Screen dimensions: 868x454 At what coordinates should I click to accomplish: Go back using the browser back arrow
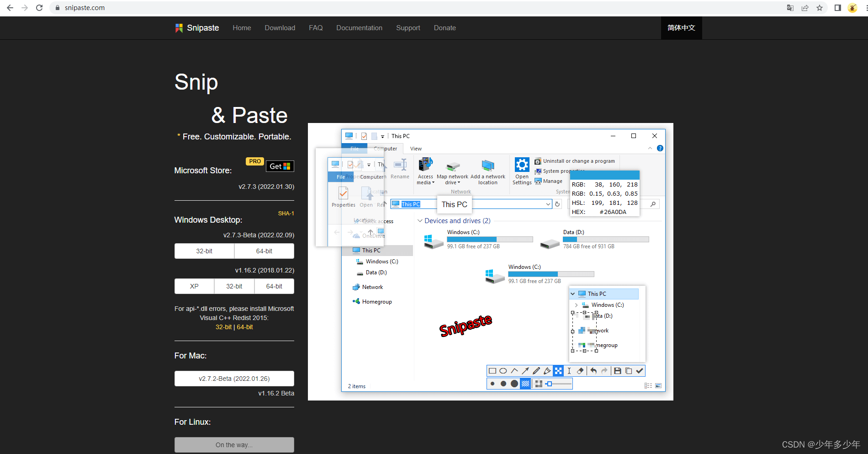[10, 8]
